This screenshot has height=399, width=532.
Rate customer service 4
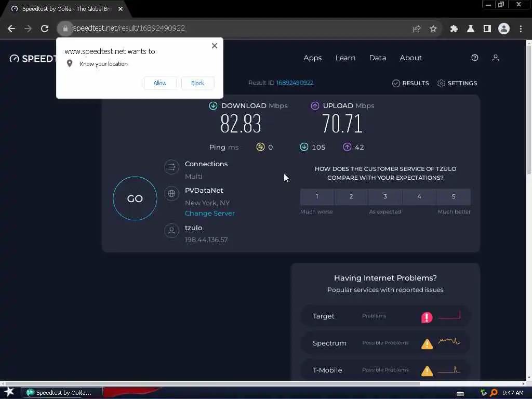point(419,197)
